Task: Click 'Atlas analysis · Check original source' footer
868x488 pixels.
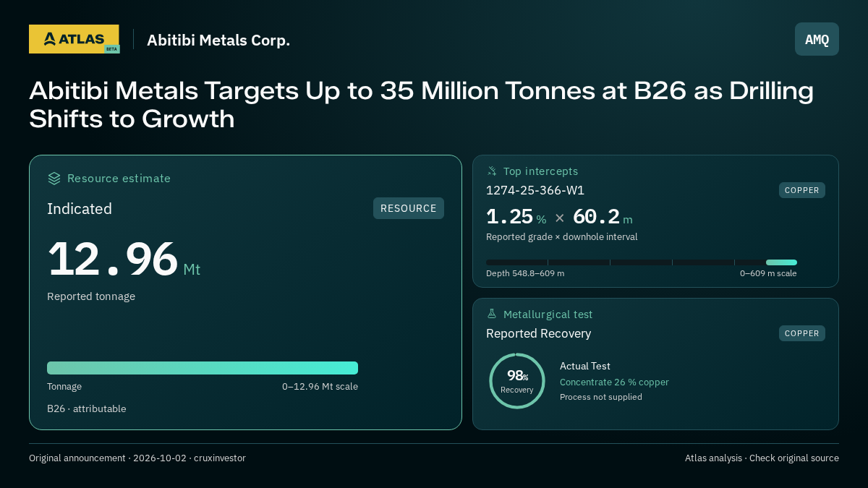Action: (762, 458)
